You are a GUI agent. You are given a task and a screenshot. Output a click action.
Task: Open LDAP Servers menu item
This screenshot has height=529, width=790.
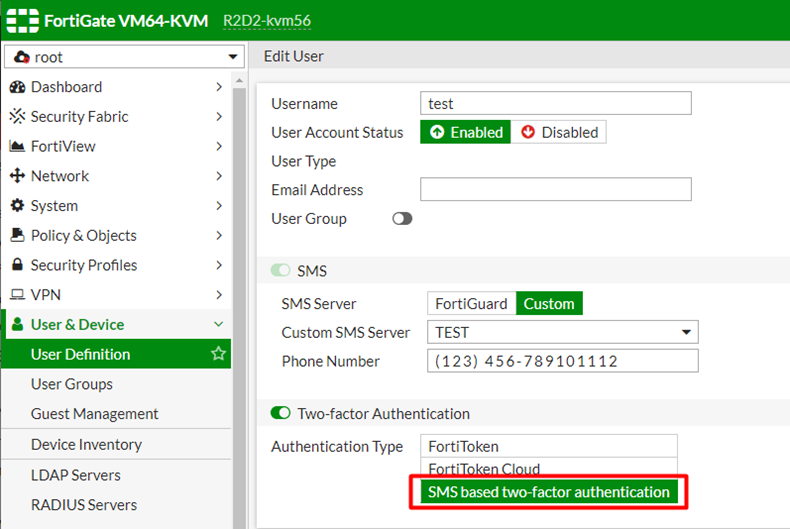tap(76, 475)
